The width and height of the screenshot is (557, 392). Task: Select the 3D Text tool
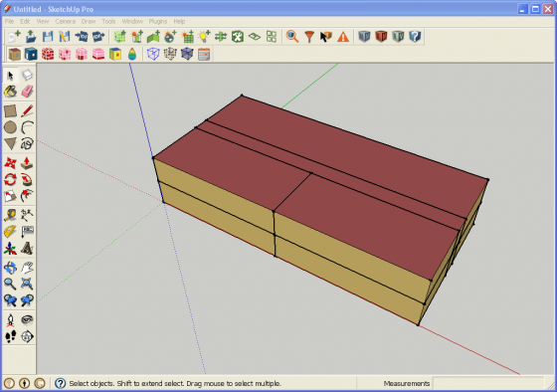coord(28,249)
